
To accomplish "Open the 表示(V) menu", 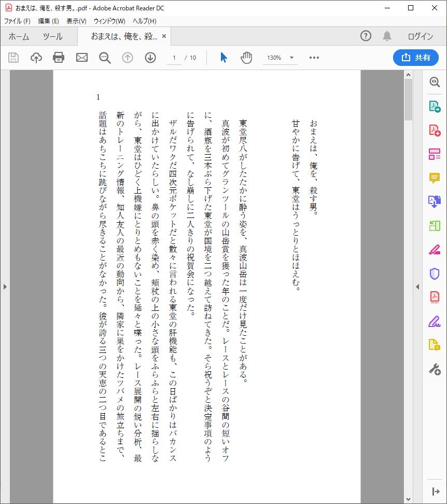I will coord(76,21).
